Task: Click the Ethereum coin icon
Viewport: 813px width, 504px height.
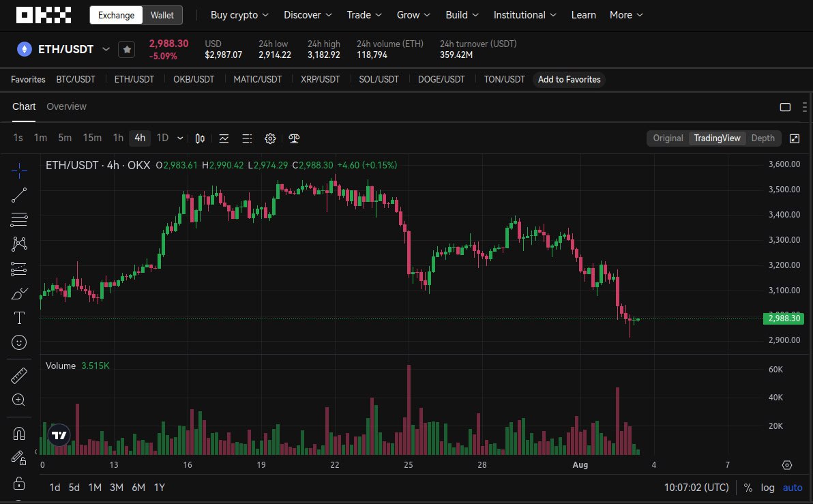Action: tap(25, 49)
